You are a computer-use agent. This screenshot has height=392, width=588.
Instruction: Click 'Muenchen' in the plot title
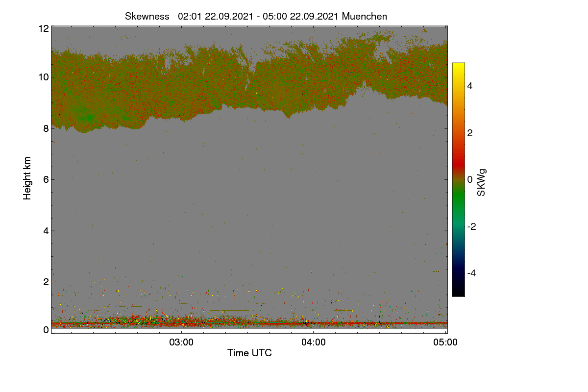coord(365,16)
